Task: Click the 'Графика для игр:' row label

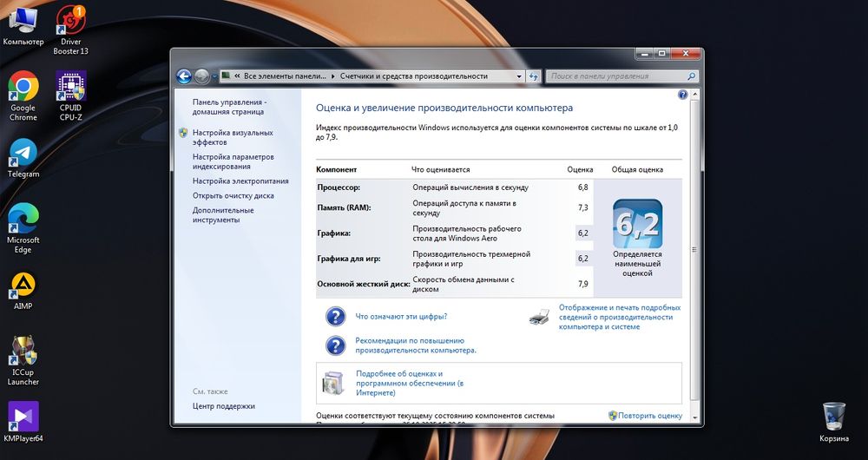Action: (x=349, y=259)
